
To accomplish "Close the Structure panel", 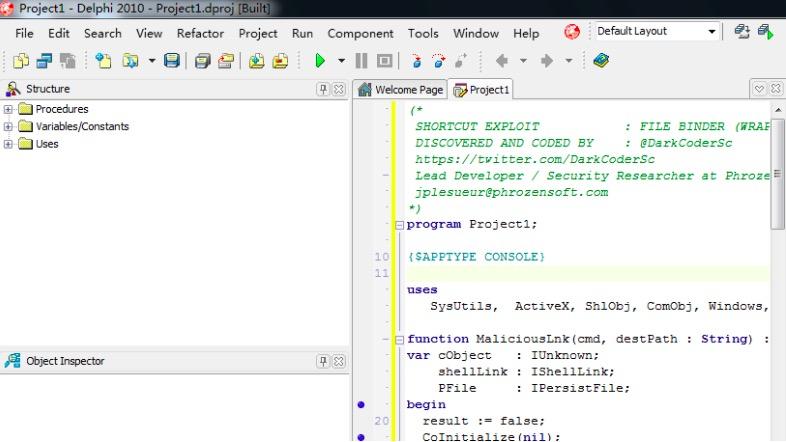I will [x=339, y=89].
